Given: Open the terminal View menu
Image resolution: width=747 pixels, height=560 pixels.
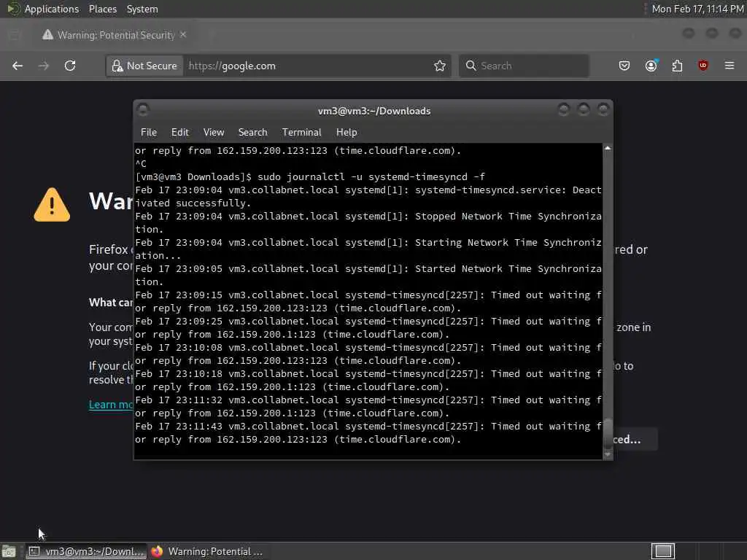Looking at the screenshot, I should 214,133.
